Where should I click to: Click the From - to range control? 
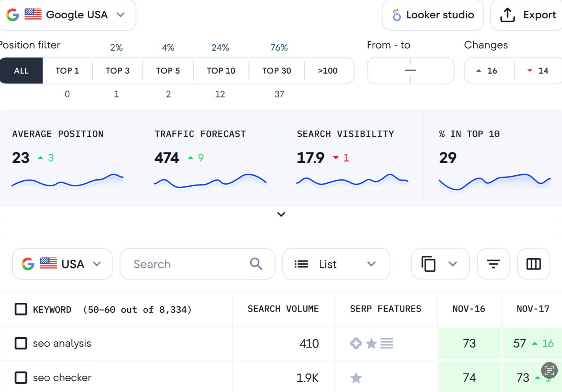click(410, 71)
